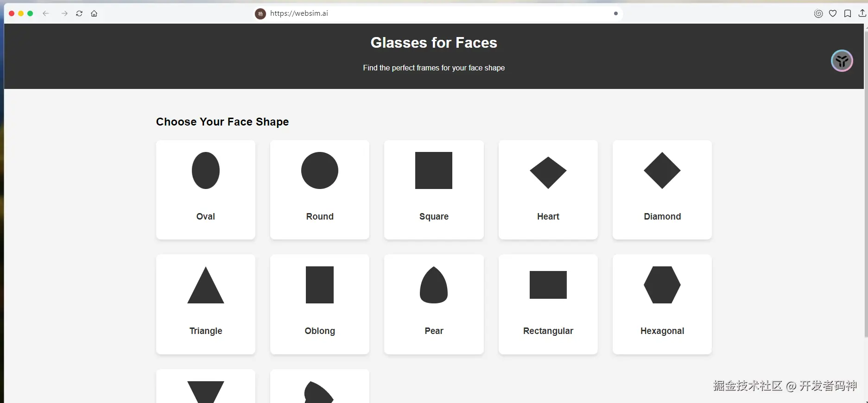The width and height of the screenshot is (868, 403).
Task: Choose the Pear face shape card
Action: pyautogui.click(x=434, y=304)
